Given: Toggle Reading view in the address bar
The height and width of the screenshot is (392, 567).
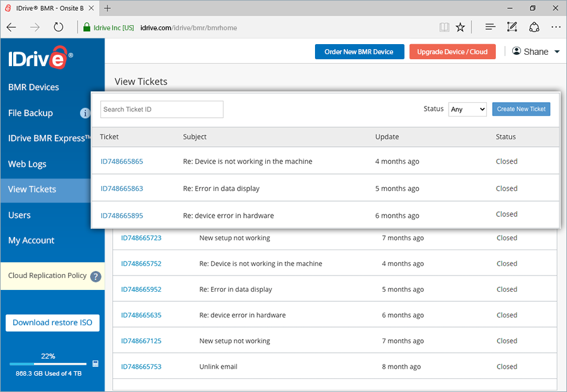Looking at the screenshot, I should pos(444,26).
